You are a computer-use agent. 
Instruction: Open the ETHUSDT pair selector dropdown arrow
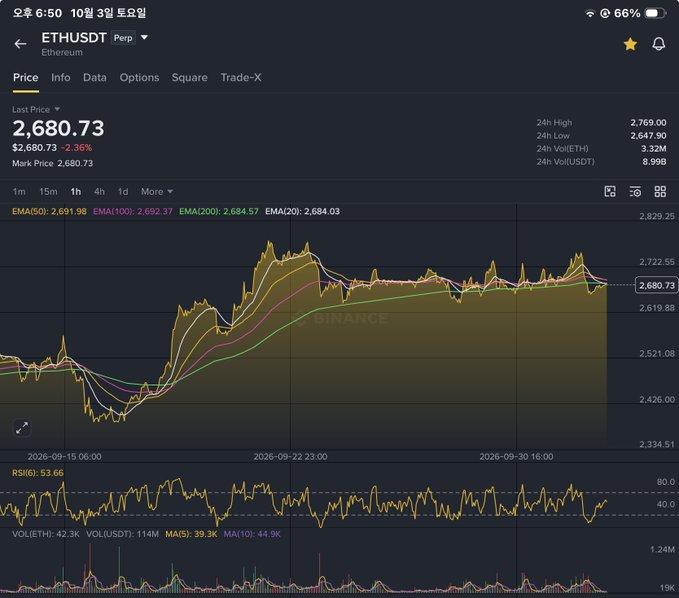(144, 38)
